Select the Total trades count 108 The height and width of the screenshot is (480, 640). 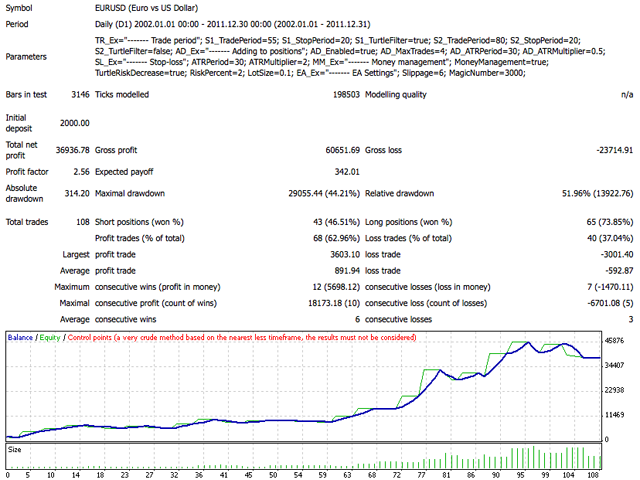[x=80, y=219]
